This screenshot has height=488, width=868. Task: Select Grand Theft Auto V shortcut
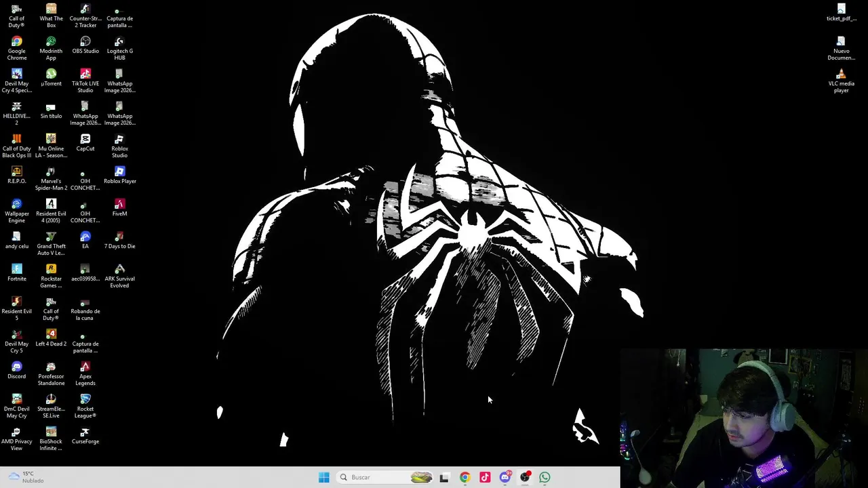51,244
